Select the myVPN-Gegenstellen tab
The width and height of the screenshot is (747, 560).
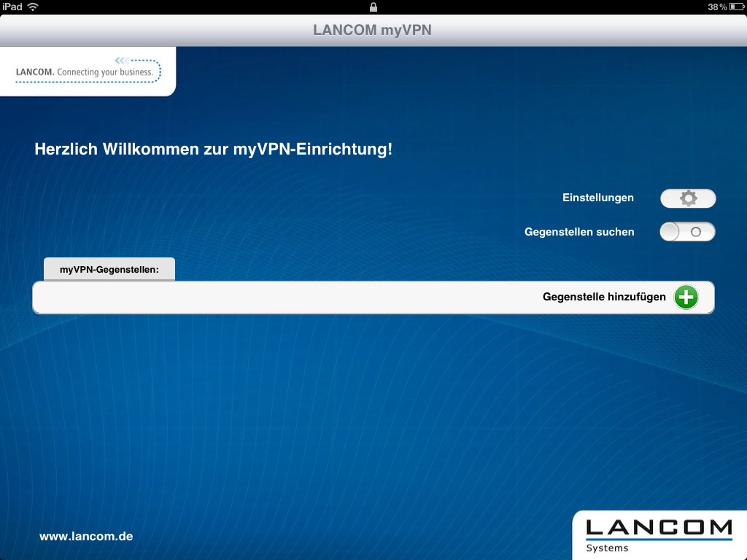coord(109,270)
